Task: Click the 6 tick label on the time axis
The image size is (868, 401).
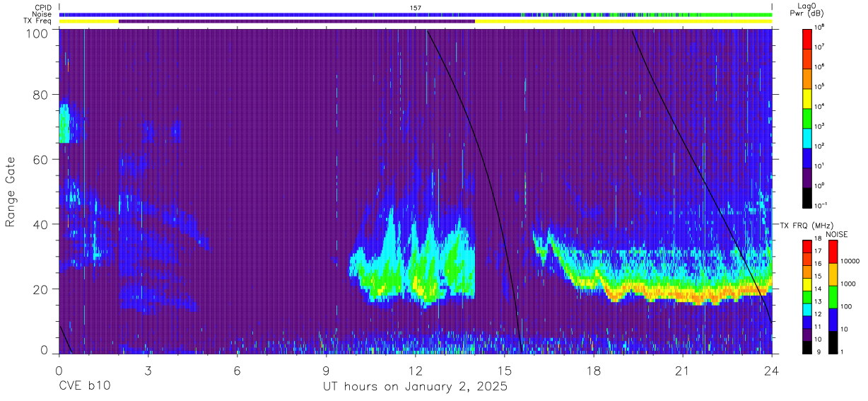Action: click(237, 371)
